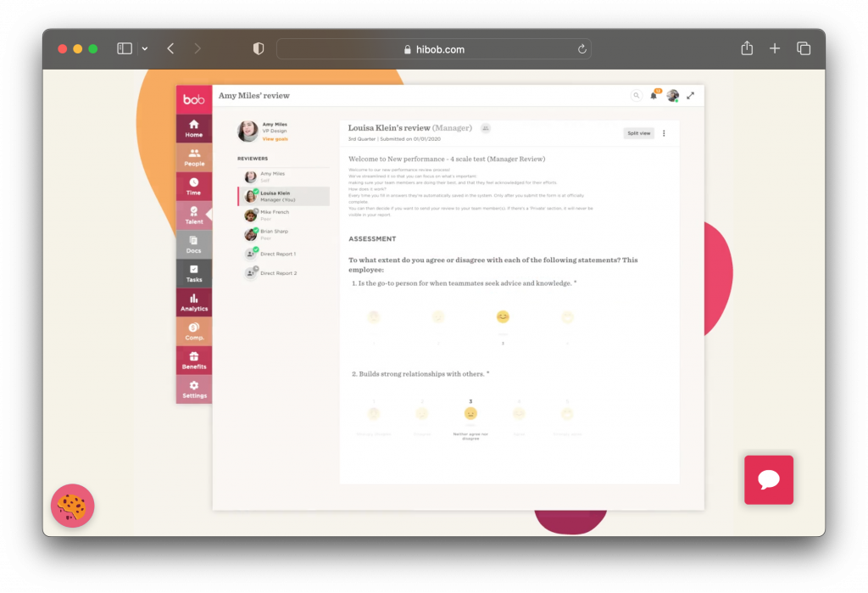868x593 pixels.
Task: Click the ASSESSMENT section heading
Action: point(372,239)
